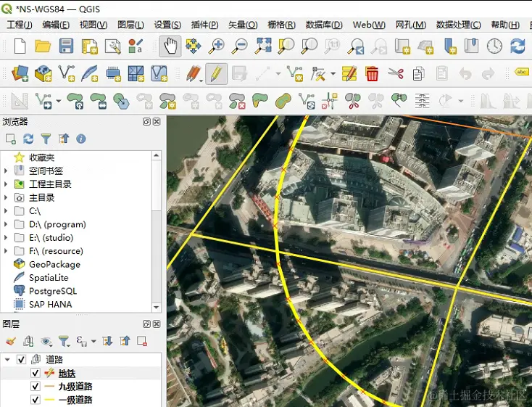Image resolution: width=532 pixels, height=407 pixels.
Task: Open project with the folder icon
Action: coord(43,46)
